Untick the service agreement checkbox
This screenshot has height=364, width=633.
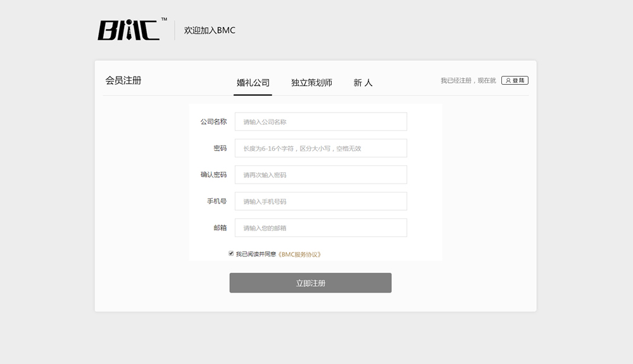(231, 253)
